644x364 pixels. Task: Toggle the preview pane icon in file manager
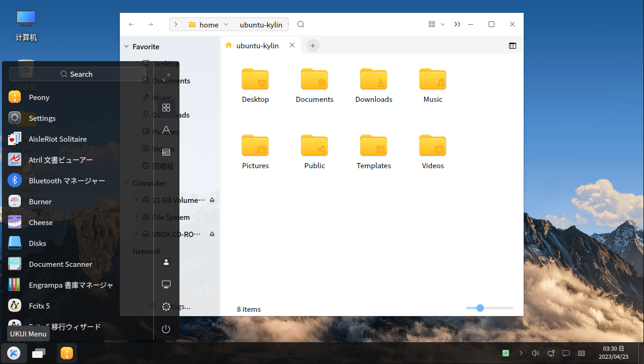pos(512,46)
